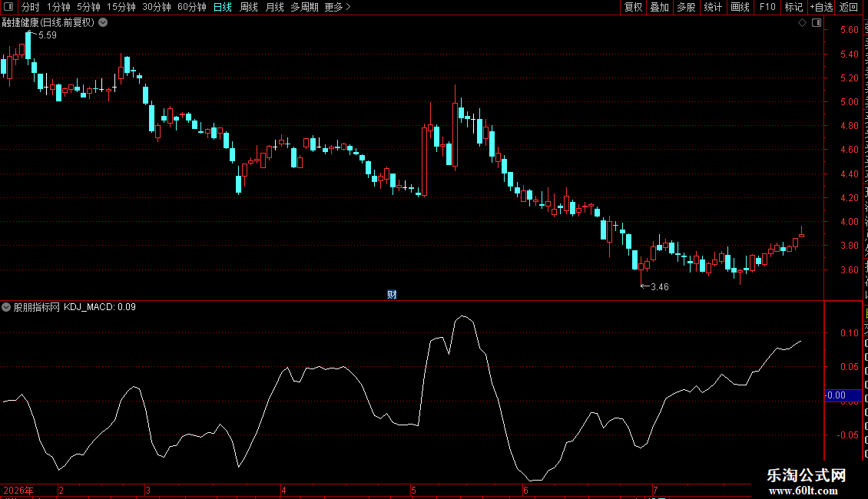Open the 多股 multi-stock view

pos(686,7)
